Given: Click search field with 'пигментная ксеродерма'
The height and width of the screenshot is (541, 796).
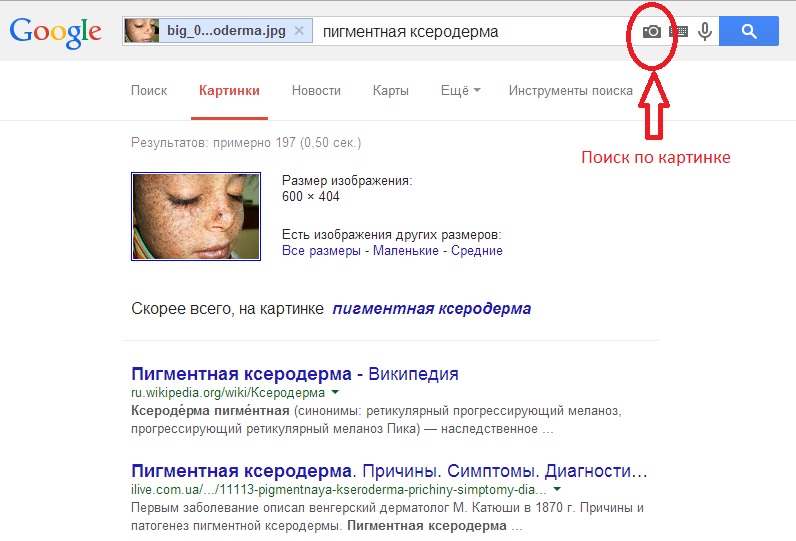Looking at the screenshot, I should pyautogui.click(x=460, y=31).
